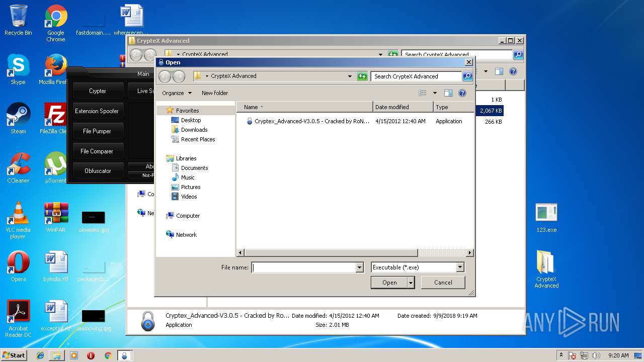Image resolution: width=644 pixels, height=362 pixels.
Task: Click the Open dialog help icon
Action: 462,93
